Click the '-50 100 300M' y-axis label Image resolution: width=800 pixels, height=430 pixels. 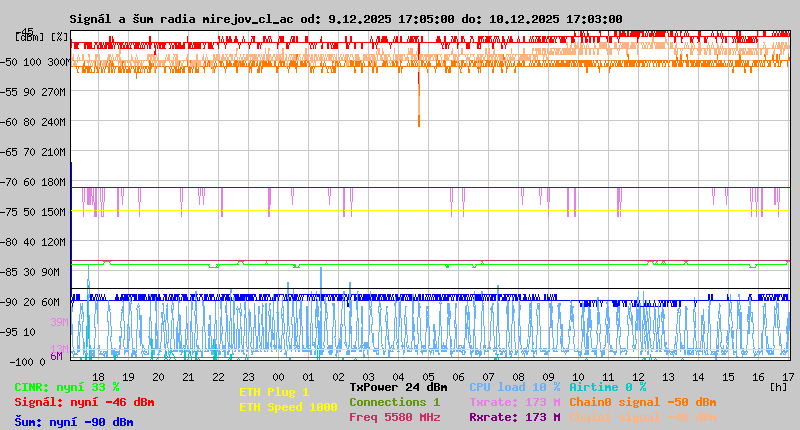(35, 62)
